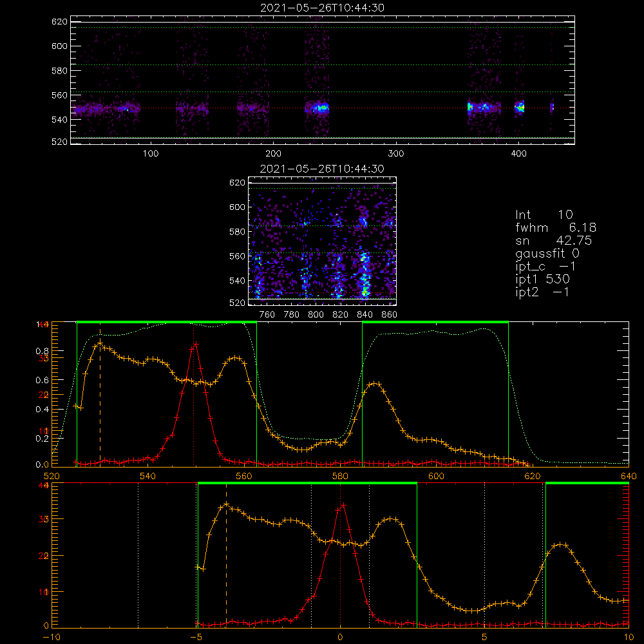Click the x-axis label 300 of top plot
Viewport: 644px width, 644px height.
(396, 154)
